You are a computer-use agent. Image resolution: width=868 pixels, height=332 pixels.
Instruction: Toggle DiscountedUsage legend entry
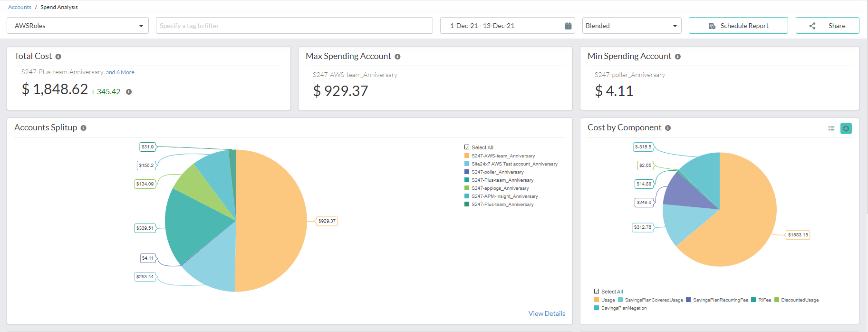(796, 300)
